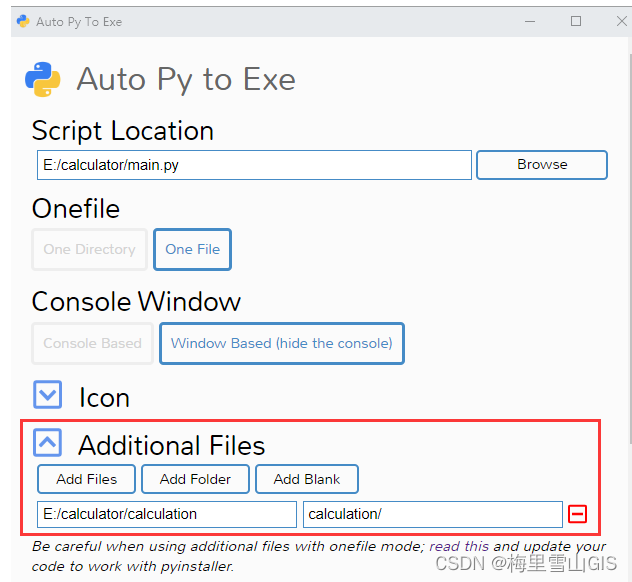This screenshot has width=632, height=582.
Task: Click the Script Location heading
Action: pos(123,131)
